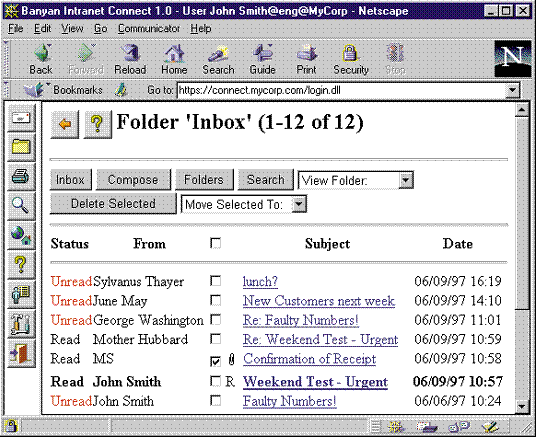Image resolution: width=536 pixels, height=437 pixels.
Task: Click the Folders button
Action: (x=204, y=180)
